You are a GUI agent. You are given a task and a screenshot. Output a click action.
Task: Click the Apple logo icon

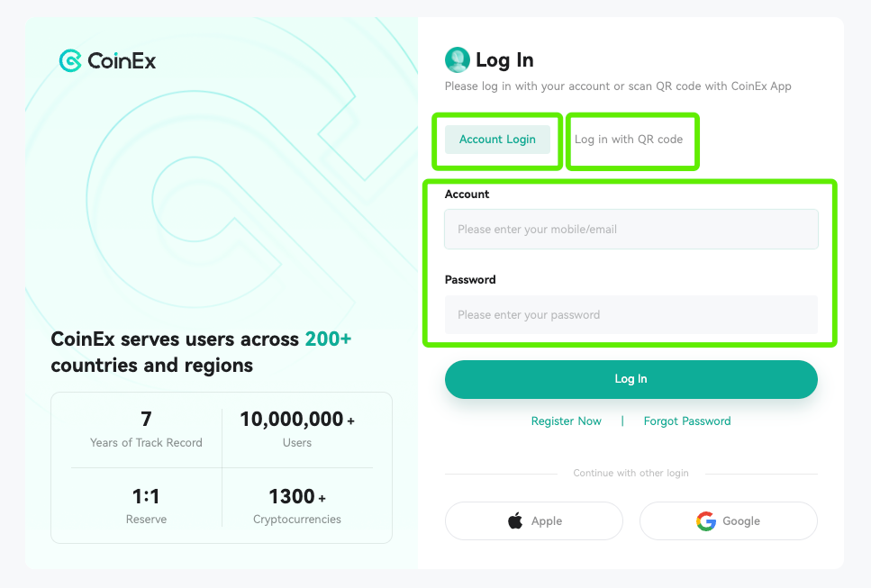pos(515,520)
